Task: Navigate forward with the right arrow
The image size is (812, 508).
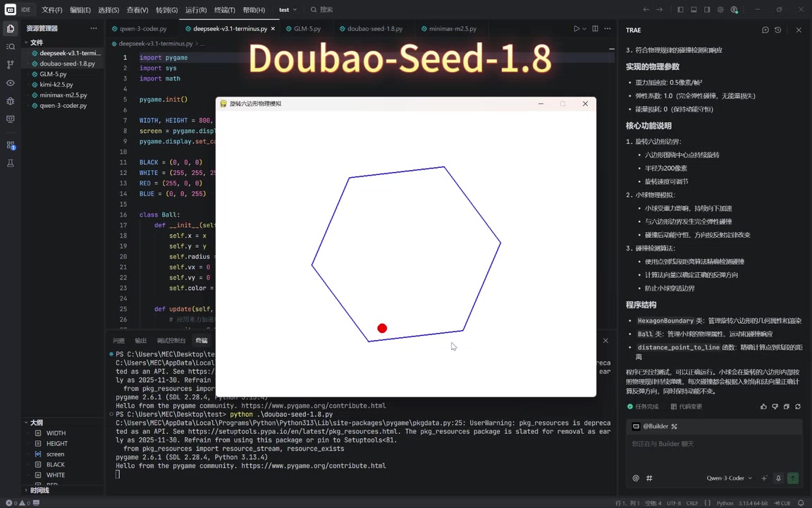Action: click(659, 9)
